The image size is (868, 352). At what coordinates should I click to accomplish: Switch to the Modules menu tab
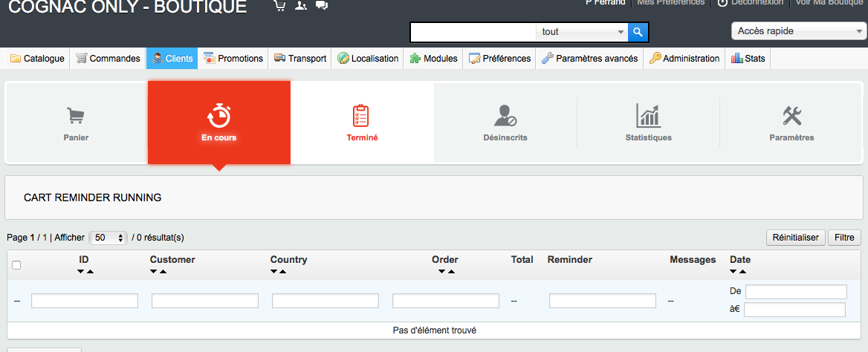click(433, 58)
